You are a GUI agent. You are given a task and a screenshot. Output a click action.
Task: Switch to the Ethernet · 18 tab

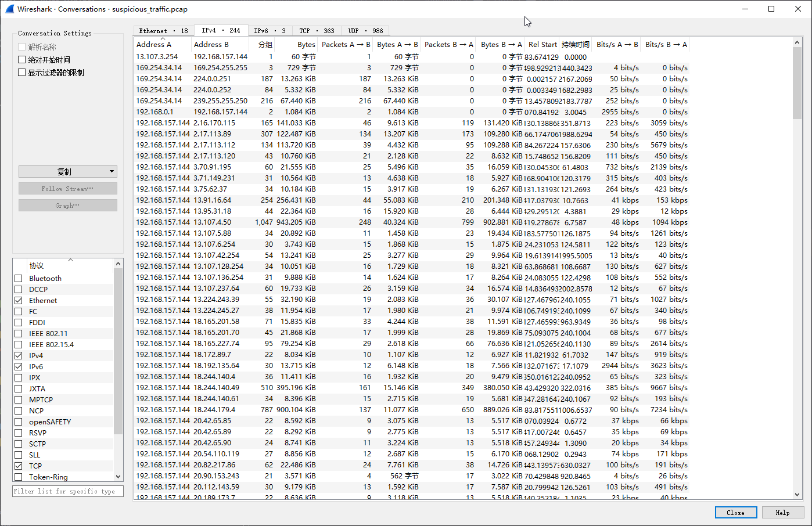(163, 31)
